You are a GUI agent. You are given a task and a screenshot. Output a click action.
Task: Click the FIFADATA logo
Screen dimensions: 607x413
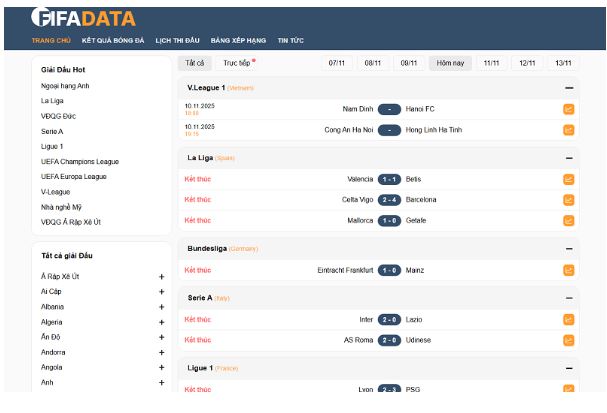pos(83,18)
